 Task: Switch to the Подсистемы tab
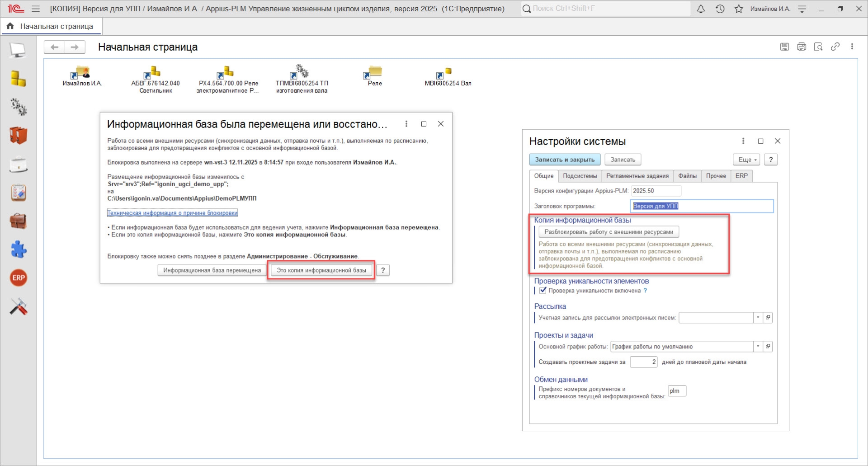580,176
